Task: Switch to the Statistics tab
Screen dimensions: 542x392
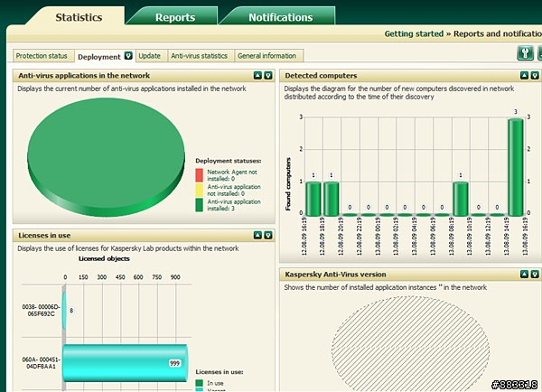Action: (x=79, y=16)
